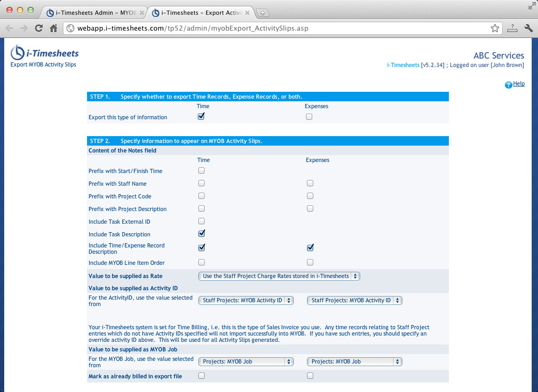Check Prefix with Staff Name for Expenses
This screenshot has width=538, height=392.
(x=310, y=183)
